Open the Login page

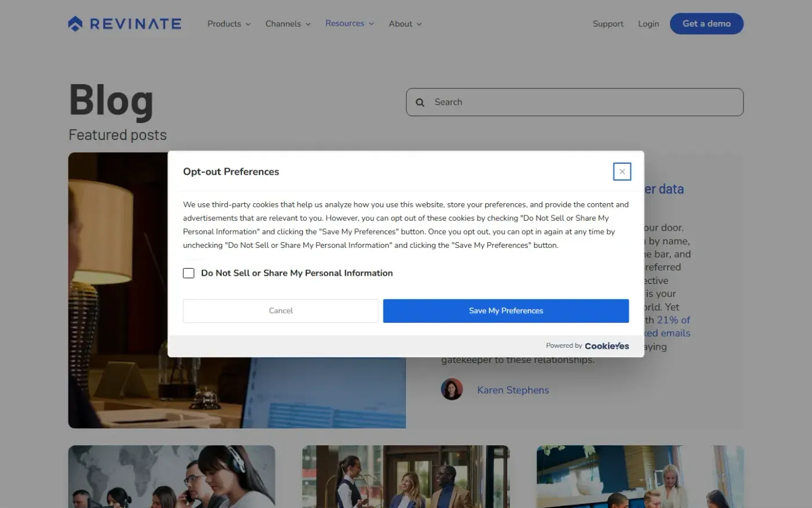coord(648,24)
